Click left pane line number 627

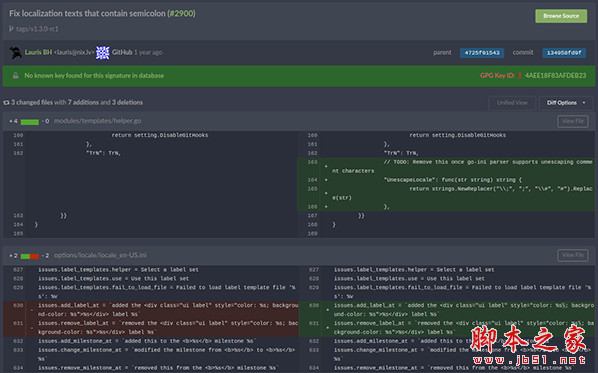tap(18, 270)
